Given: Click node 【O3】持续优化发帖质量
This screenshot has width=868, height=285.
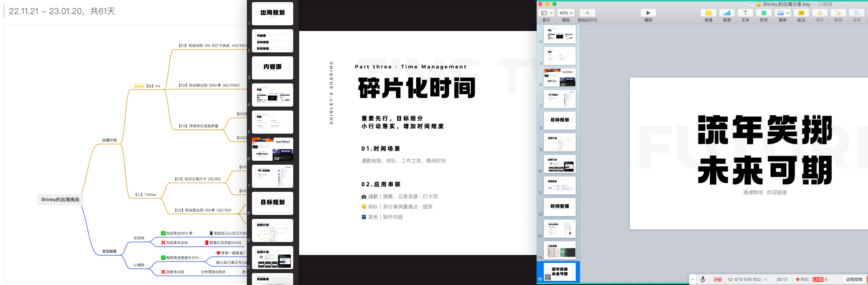Looking at the screenshot, I should pyautogui.click(x=198, y=126).
